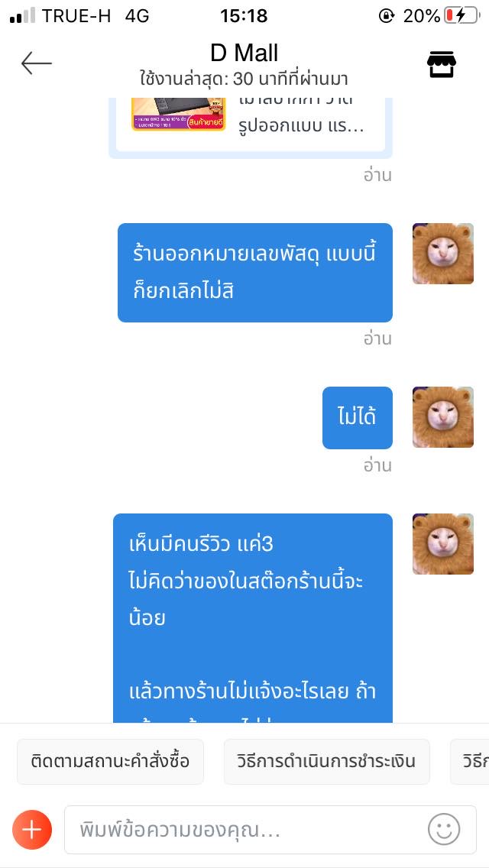Select the วิธีการดำเนินการชำระเงิน quick reply
489x868 pixels.
coord(327,762)
